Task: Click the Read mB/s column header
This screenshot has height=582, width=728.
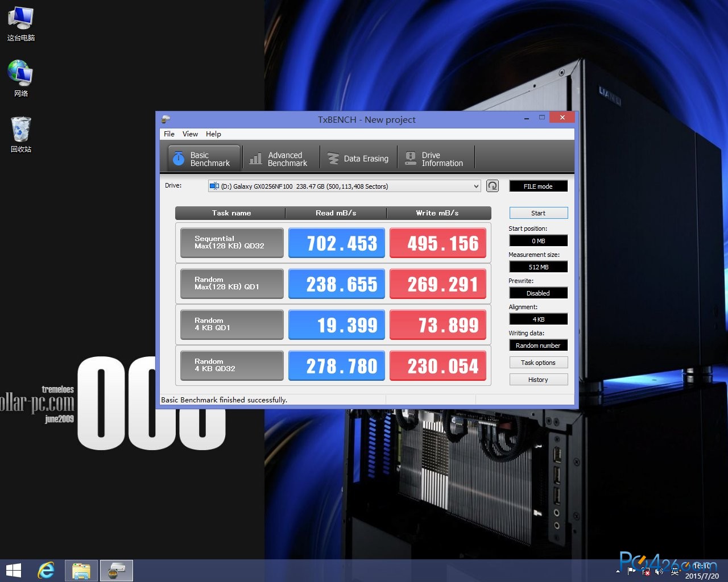Action: [336, 213]
